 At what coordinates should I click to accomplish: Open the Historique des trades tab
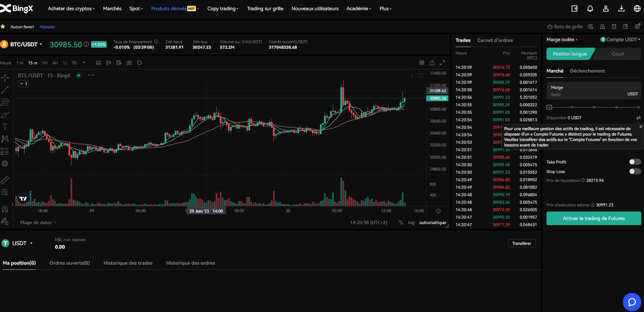(128, 263)
